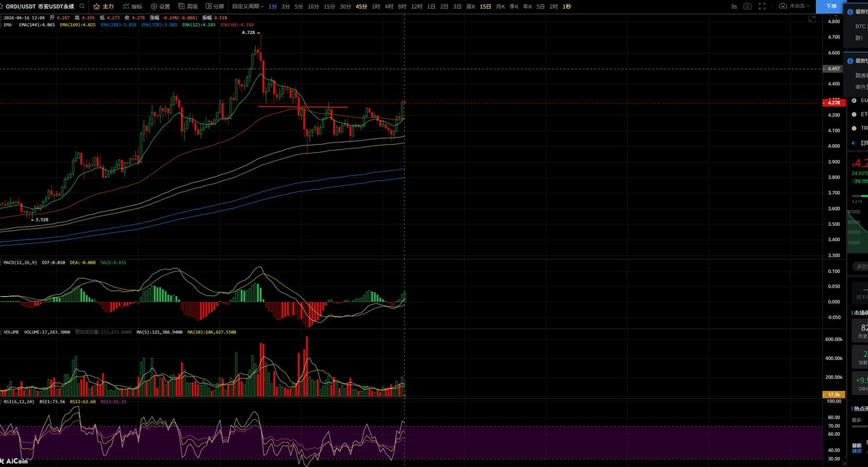Open 设置 chart settings
868x467 pixels.
[161, 7]
